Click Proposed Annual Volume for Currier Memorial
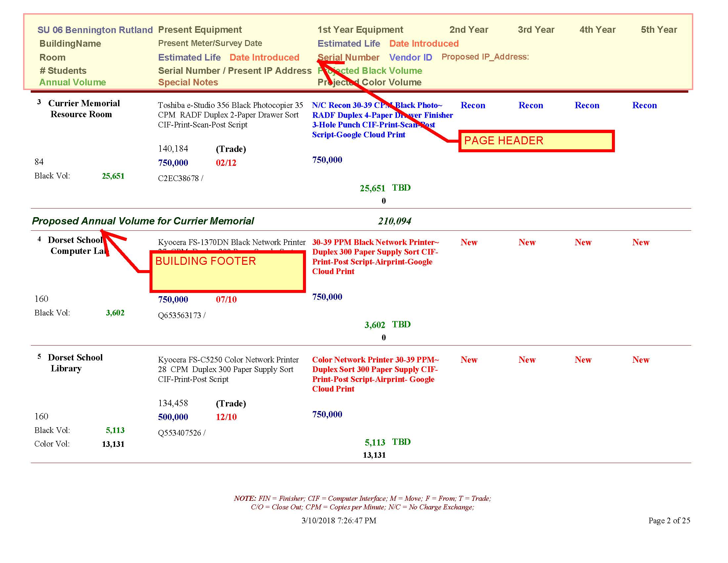728x563 pixels. [143, 221]
